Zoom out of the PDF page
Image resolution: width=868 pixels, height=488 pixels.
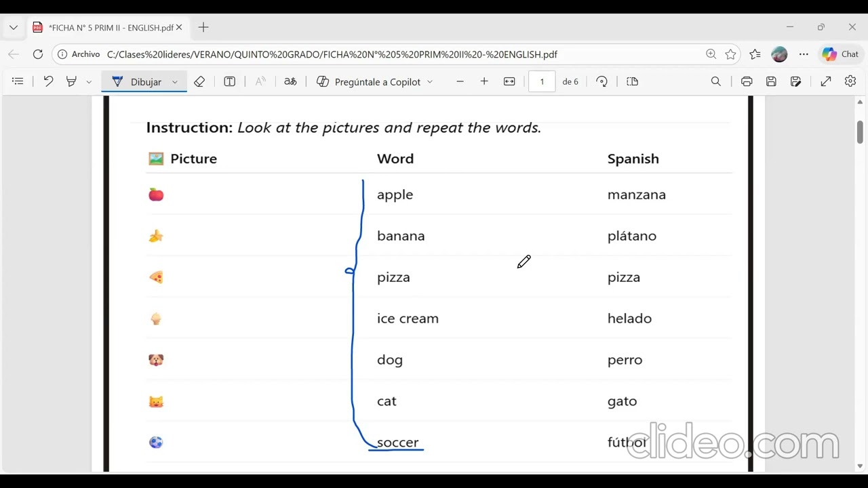click(460, 81)
